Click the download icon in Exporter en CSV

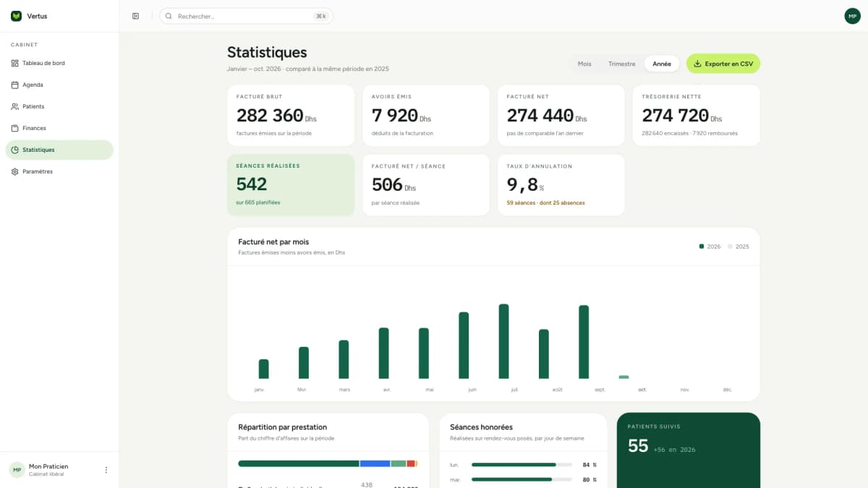[x=697, y=64]
